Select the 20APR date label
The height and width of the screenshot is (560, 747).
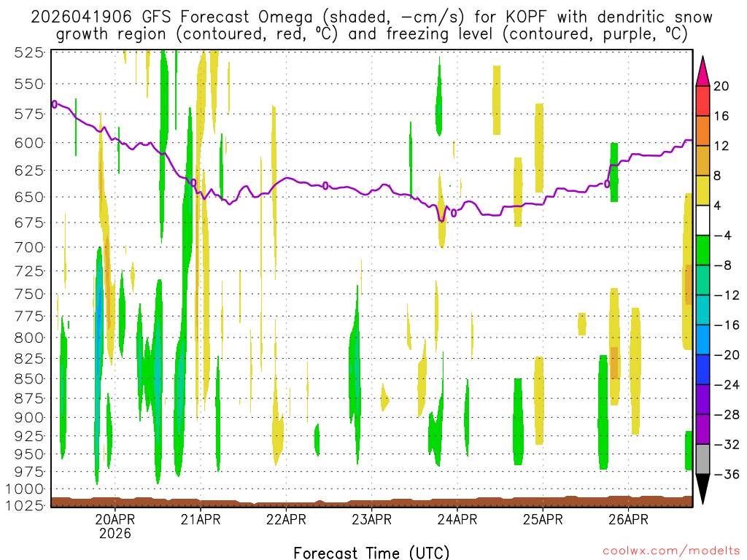pyautogui.click(x=115, y=519)
